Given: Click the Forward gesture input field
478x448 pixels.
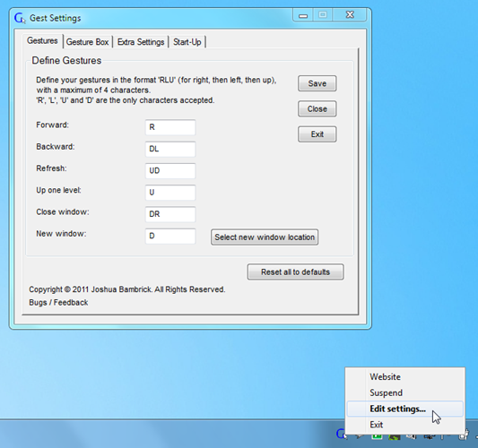Looking at the screenshot, I should (x=170, y=127).
